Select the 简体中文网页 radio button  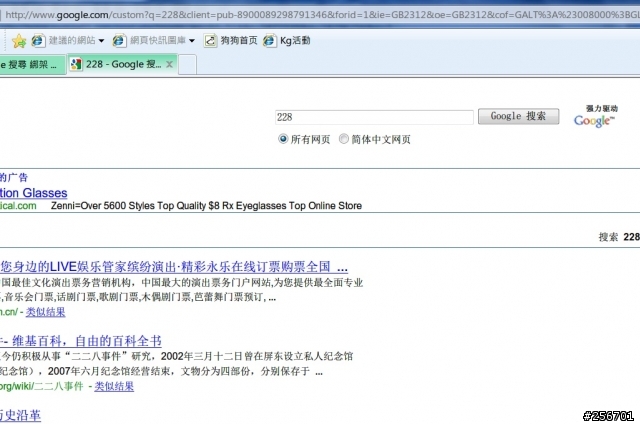tap(344, 139)
